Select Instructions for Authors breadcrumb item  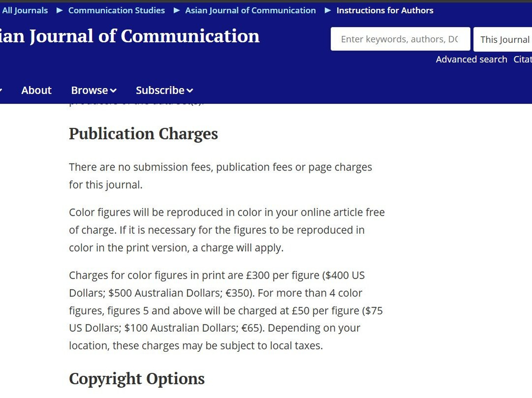(x=385, y=10)
